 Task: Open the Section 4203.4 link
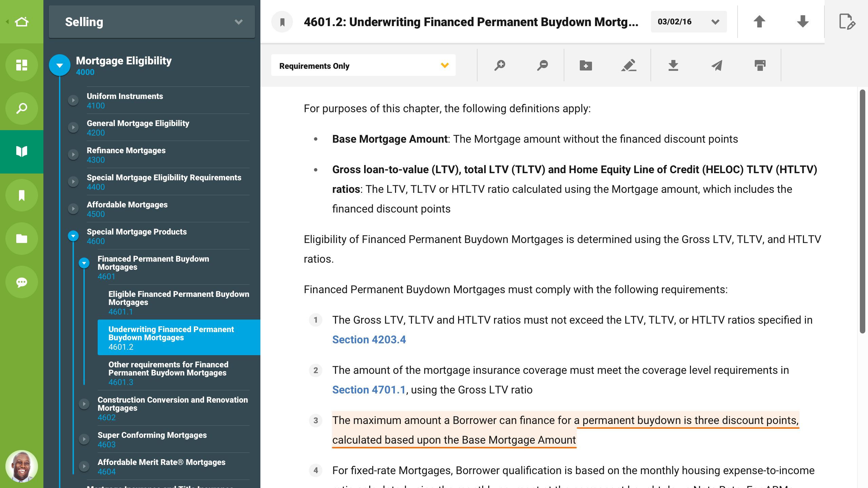click(369, 340)
